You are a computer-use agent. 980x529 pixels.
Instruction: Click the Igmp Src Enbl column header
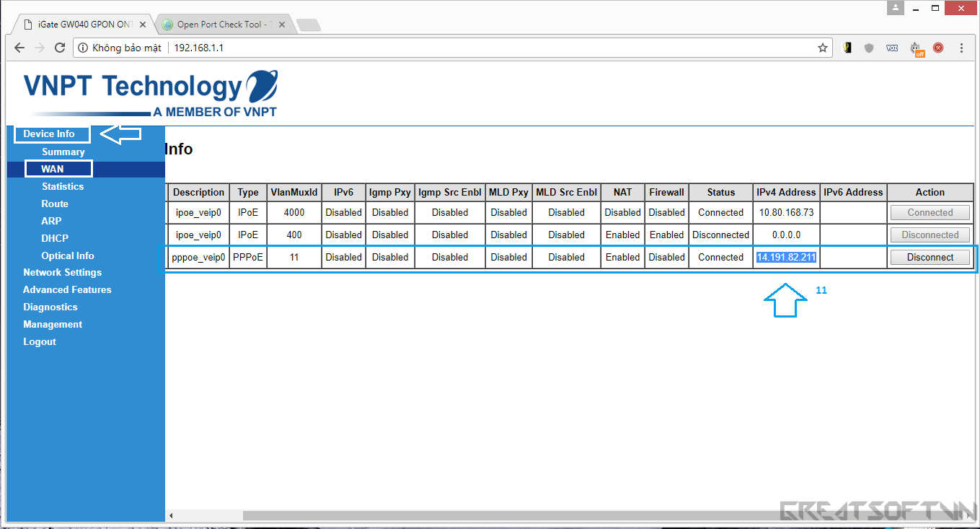click(x=450, y=192)
